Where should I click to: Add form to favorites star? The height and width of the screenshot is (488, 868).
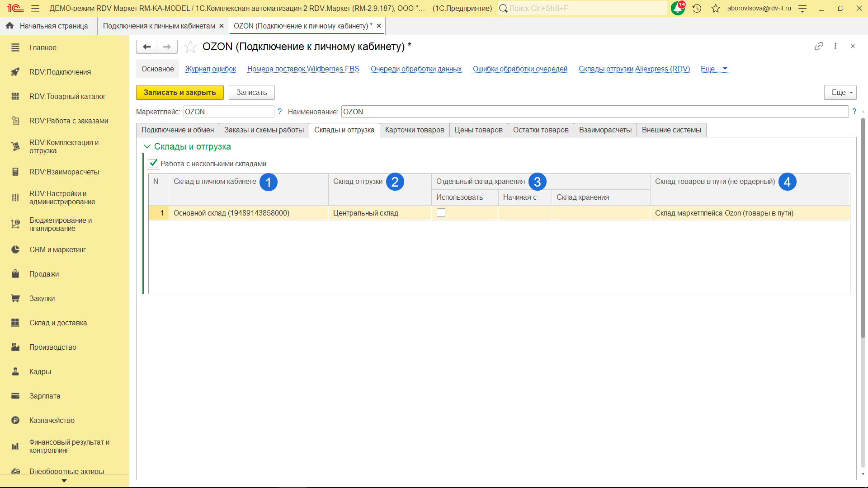[191, 47]
